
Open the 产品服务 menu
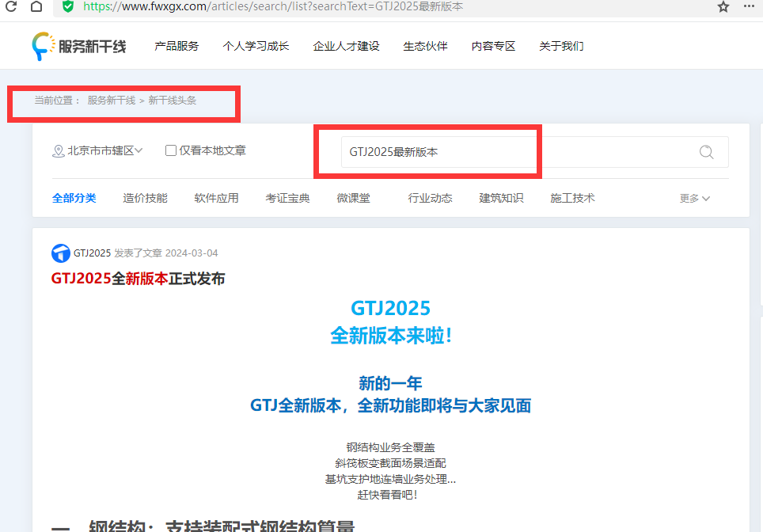pyautogui.click(x=177, y=46)
